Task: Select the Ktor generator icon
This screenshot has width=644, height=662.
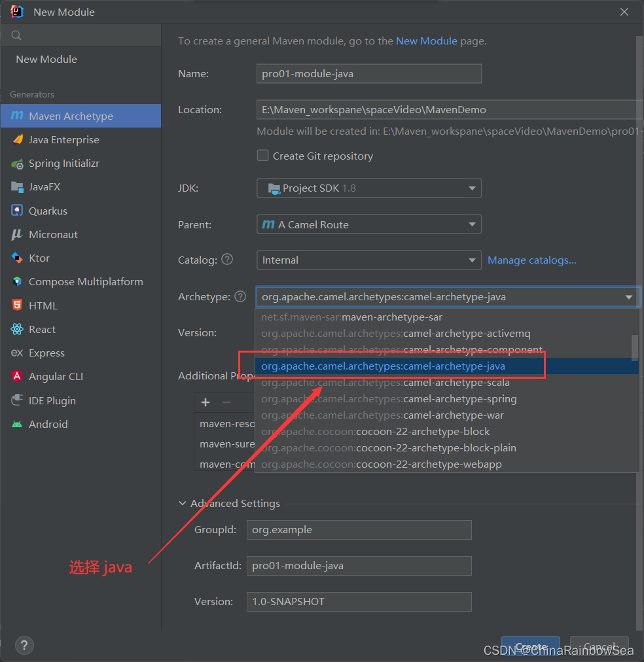Action: tap(17, 258)
